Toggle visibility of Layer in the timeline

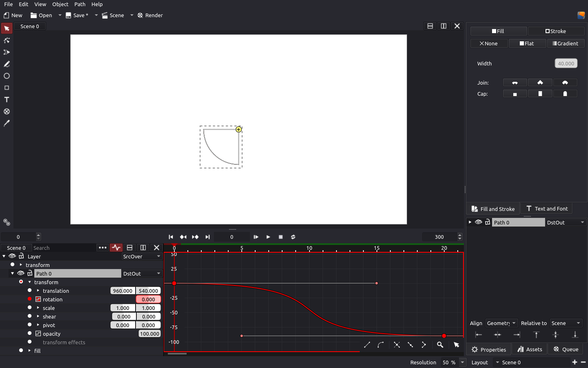pyautogui.click(x=12, y=256)
